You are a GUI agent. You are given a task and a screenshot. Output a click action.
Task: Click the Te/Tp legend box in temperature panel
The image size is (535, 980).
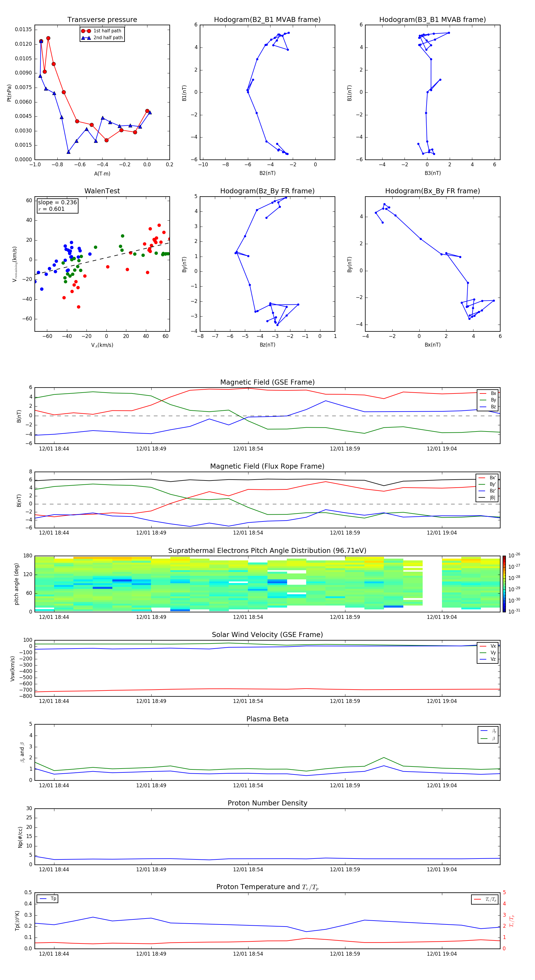(x=485, y=899)
